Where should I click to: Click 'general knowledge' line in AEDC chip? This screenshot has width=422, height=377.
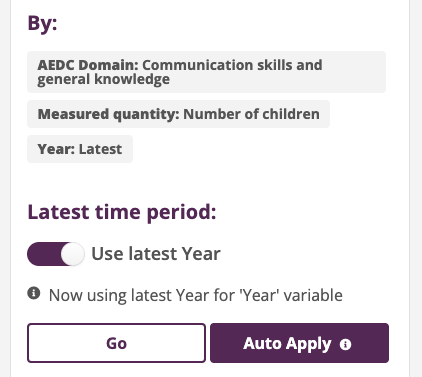(x=103, y=80)
